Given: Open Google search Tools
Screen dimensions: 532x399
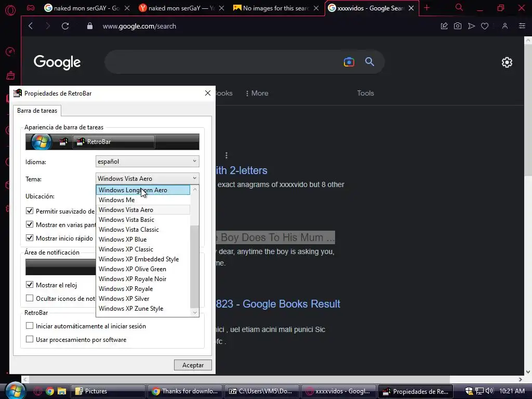Looking at the screenshot, I should [x=365, y=93].
